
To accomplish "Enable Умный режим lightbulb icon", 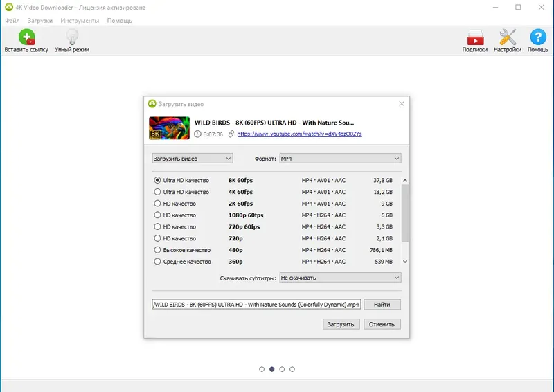I will 72,37.
